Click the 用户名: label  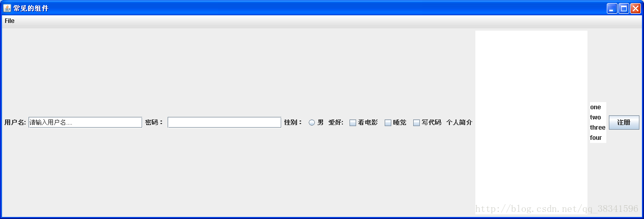[15, 123]
